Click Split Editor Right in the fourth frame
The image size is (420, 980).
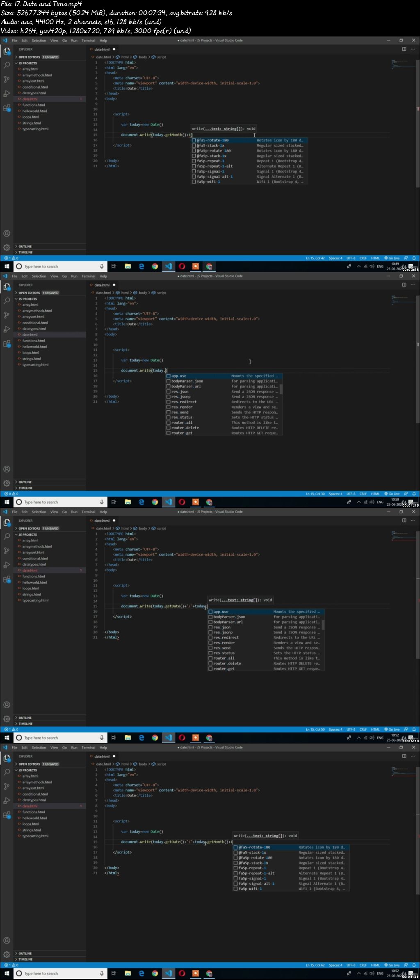tap(404, 756)
